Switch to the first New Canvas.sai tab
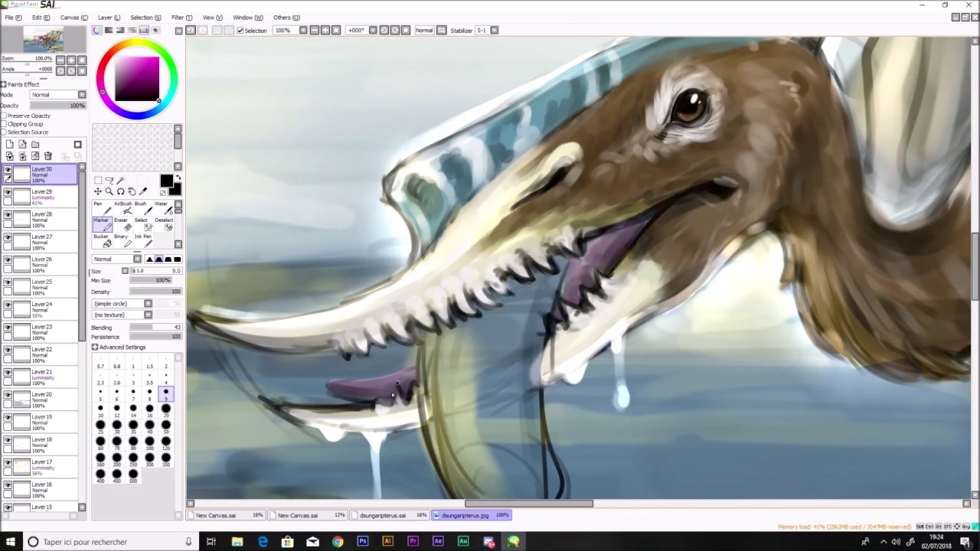Image resolution: width=980 pixels, height=551 pixels. (228, 515)
